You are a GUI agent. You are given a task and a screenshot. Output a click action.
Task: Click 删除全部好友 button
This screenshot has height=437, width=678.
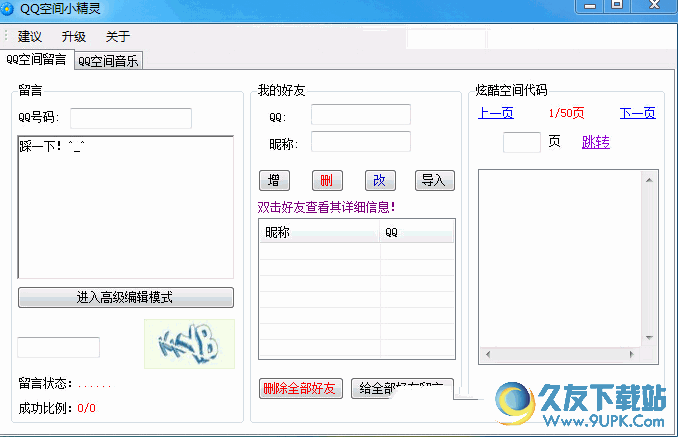(301, 388)
